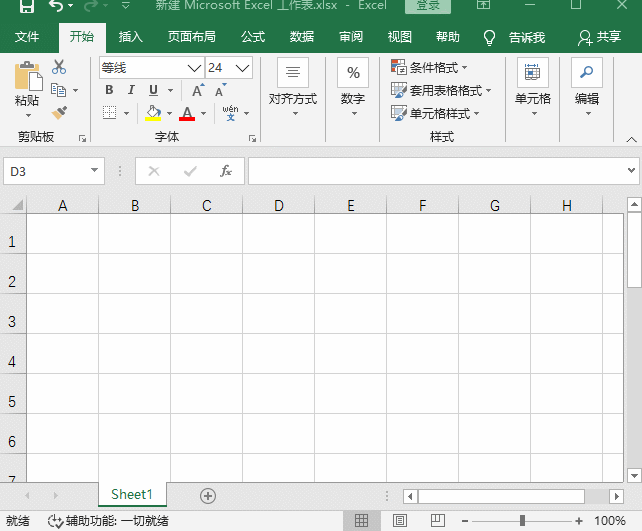Switch to Page Break Preview icon

point(437,521)
